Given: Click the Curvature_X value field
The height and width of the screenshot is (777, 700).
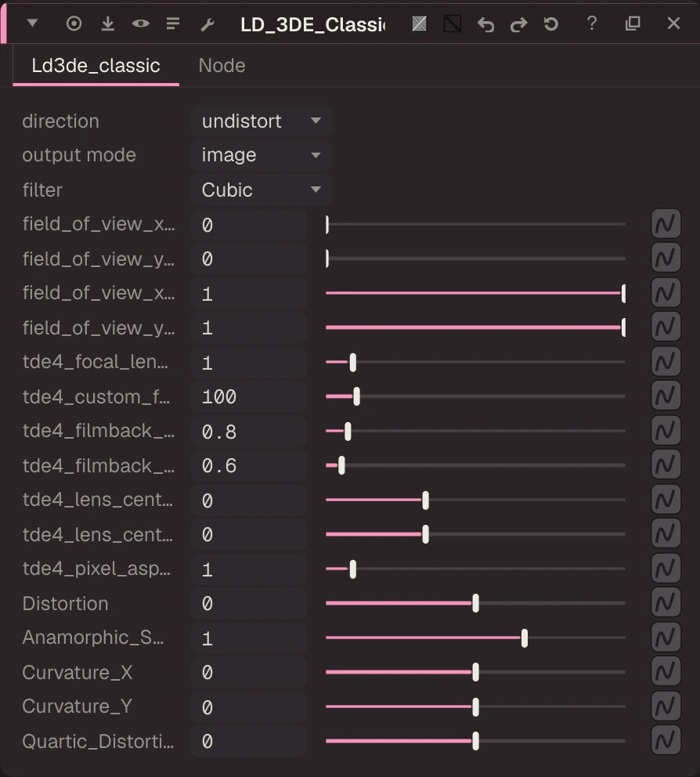Looking at the screenshot, I should (249, 672).
